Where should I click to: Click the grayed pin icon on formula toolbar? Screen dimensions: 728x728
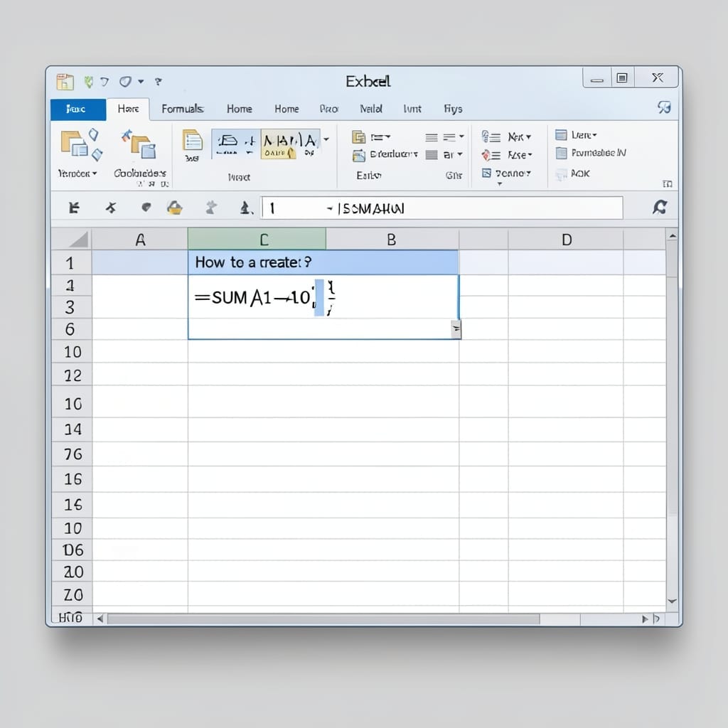pyautogui.click(x=211, y=207)
